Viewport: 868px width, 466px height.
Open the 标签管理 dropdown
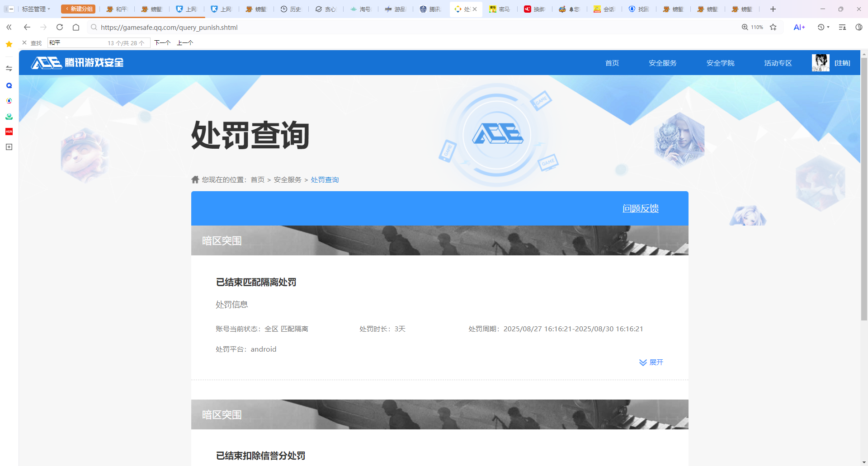[36, 9]
